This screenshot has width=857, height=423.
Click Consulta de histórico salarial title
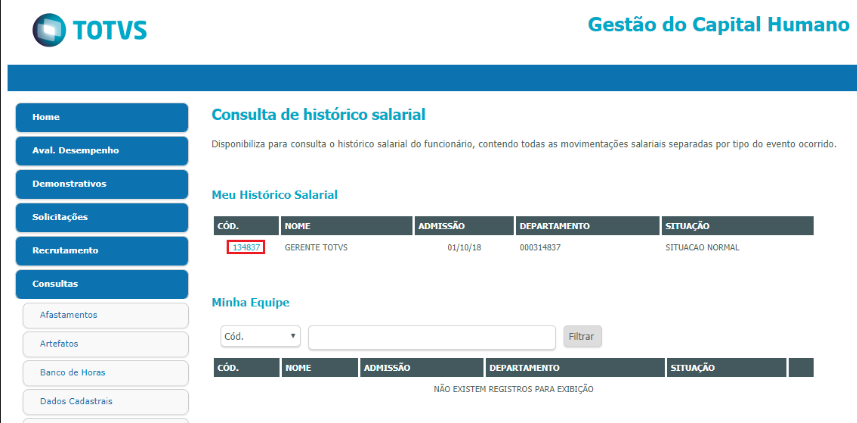(318, 115)
